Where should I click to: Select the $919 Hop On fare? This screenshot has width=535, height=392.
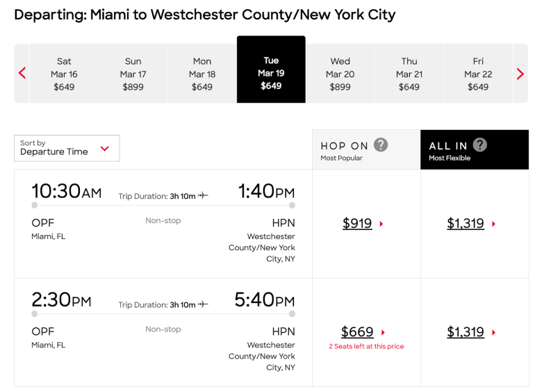(x=357, y=224)
